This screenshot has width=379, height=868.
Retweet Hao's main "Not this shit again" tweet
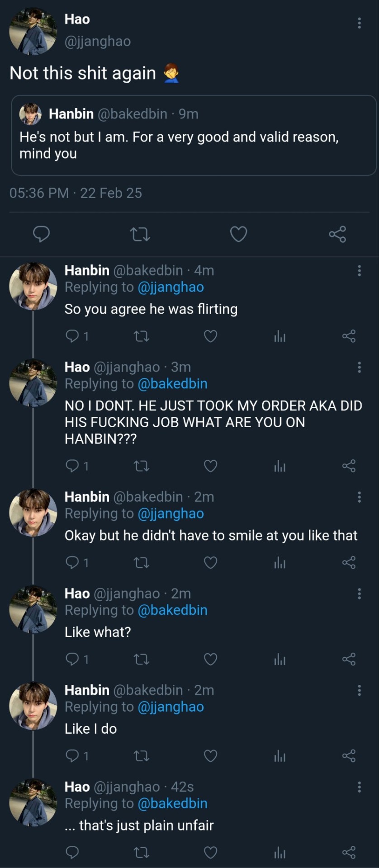click(x=140, y=234)
